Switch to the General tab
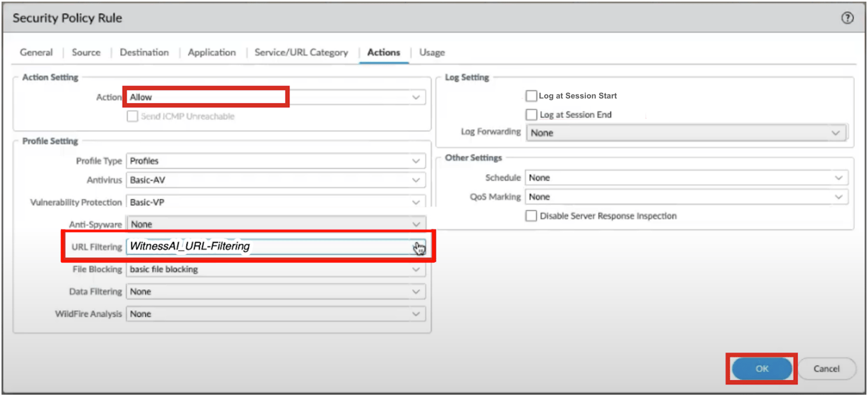 pyautogui.click(x=36, y=52)
